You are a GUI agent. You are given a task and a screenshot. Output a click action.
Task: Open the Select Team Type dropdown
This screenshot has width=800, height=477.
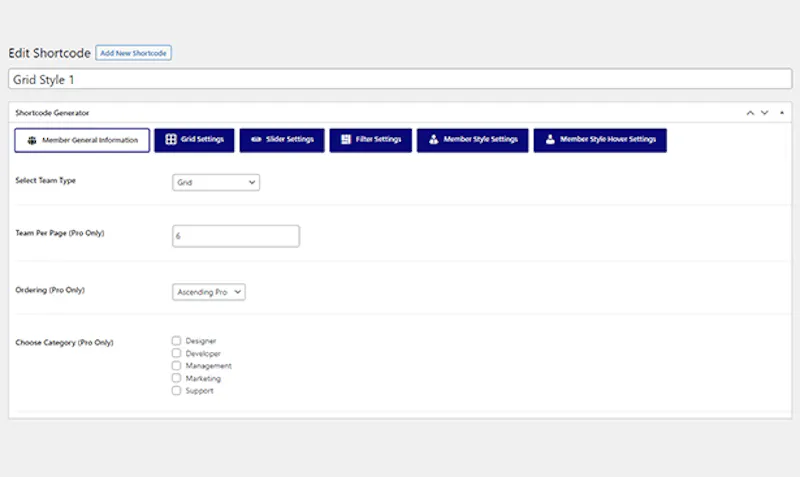click(x=216, y=182)
